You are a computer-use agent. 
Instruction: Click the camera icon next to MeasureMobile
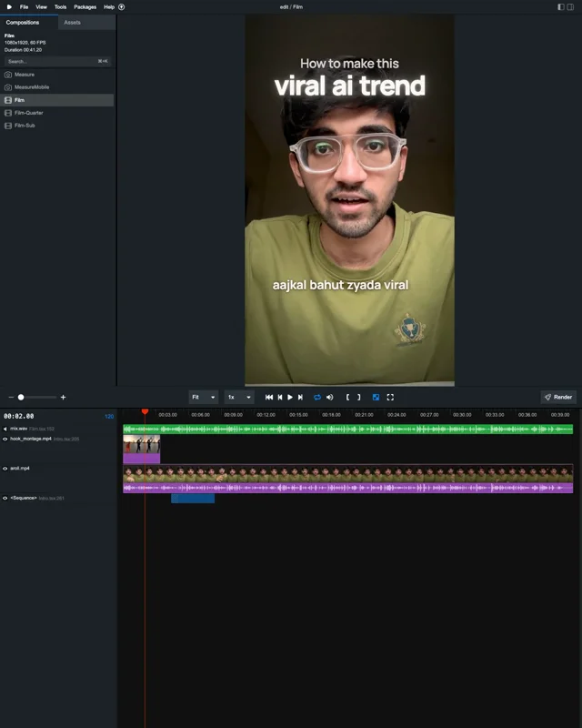[x=8, y=87]
